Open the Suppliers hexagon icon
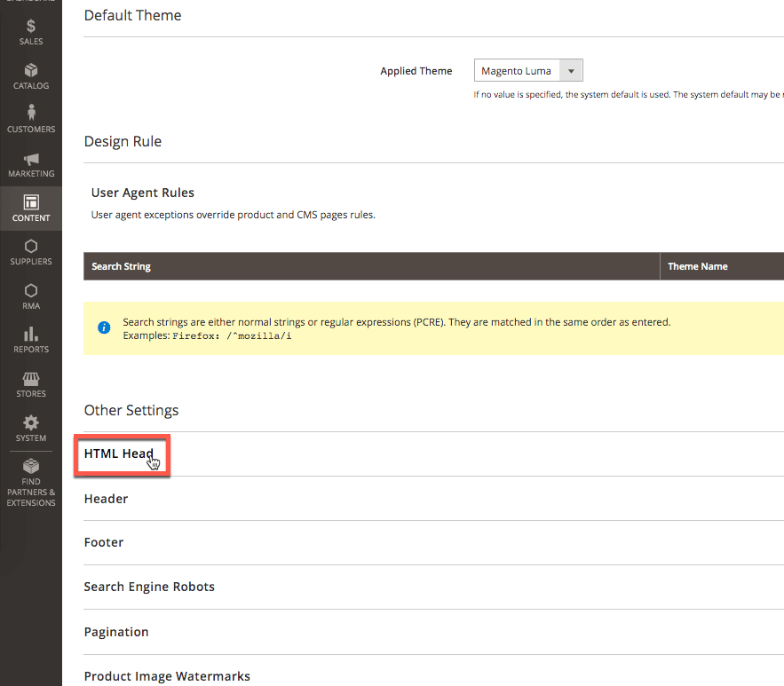Image resolution: width=784 pixels, height=686 pixels. coord(31,247)
